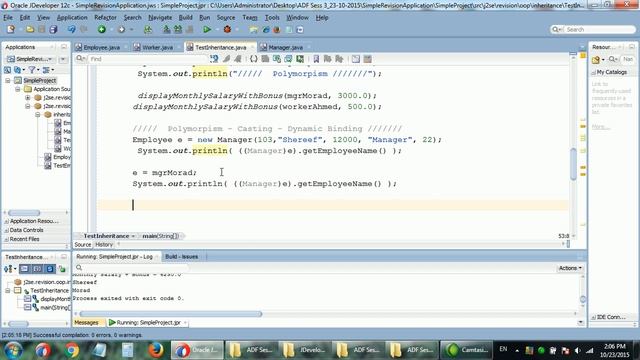Viewport: 640px width, 360px height.
Task: Open Camtasia from the taskbar
Action: click(466, 350)
